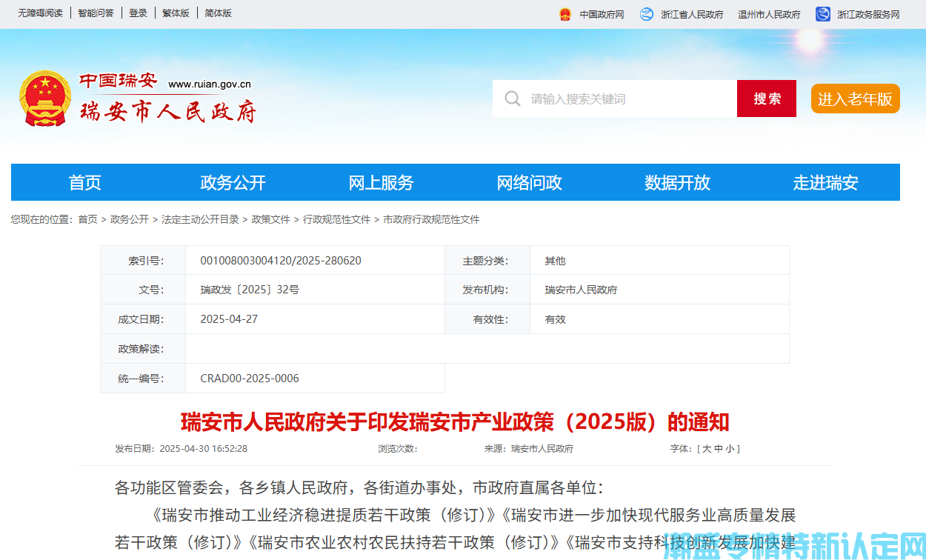Open the 中国政府网 link
Image resolution: width=926 pixels, height=560 pixels.
tap(602, 15)
